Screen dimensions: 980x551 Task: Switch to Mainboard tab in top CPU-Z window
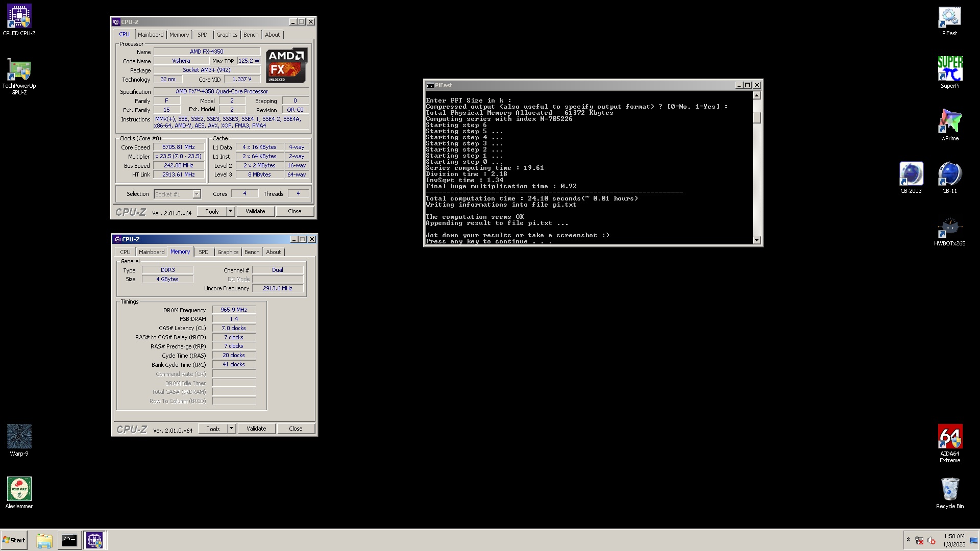[x=151, y=35]
